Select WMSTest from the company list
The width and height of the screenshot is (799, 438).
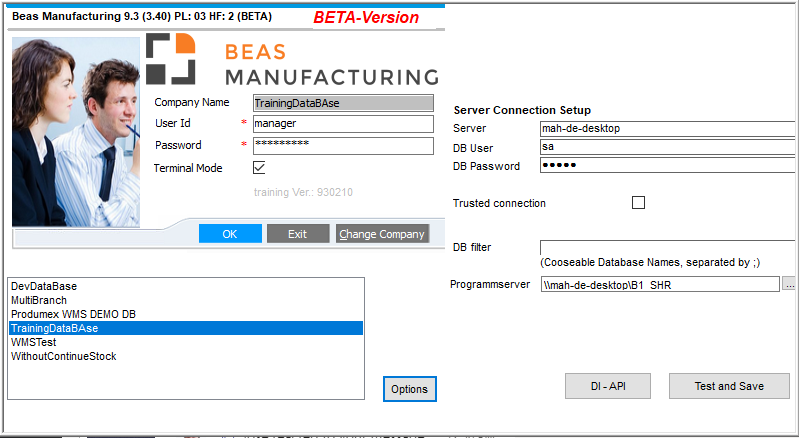(34, 342)
